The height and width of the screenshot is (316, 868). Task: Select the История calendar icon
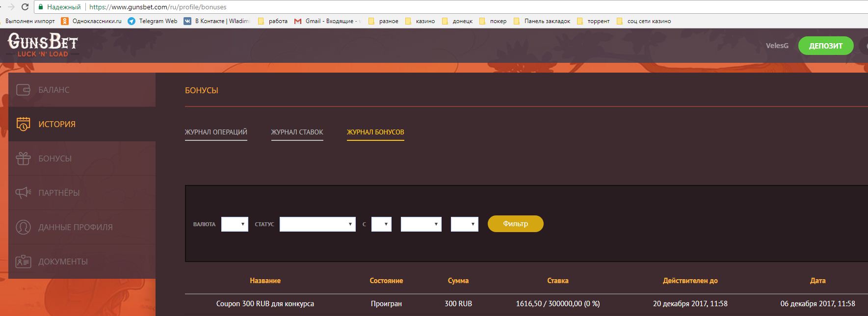(x=23, y=124)
